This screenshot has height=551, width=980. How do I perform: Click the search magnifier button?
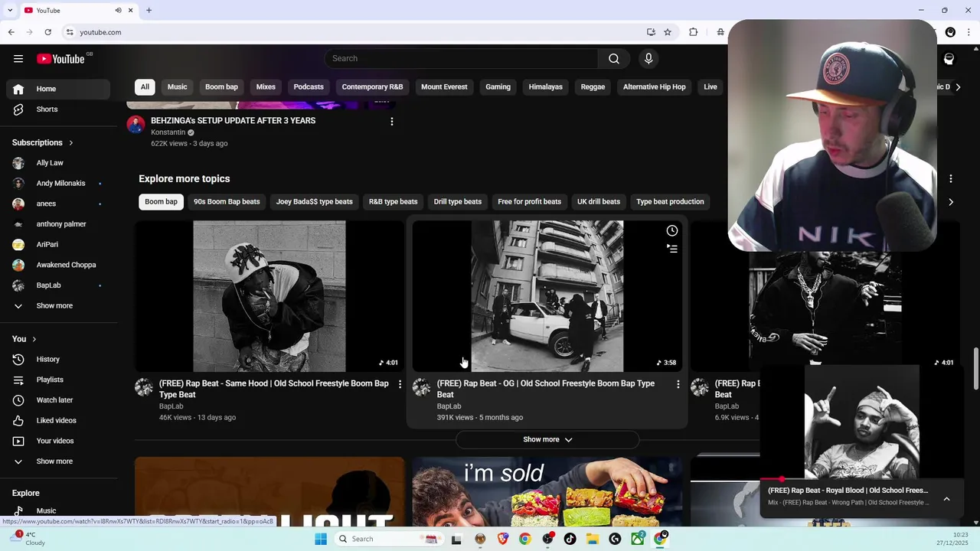(614, 59)
